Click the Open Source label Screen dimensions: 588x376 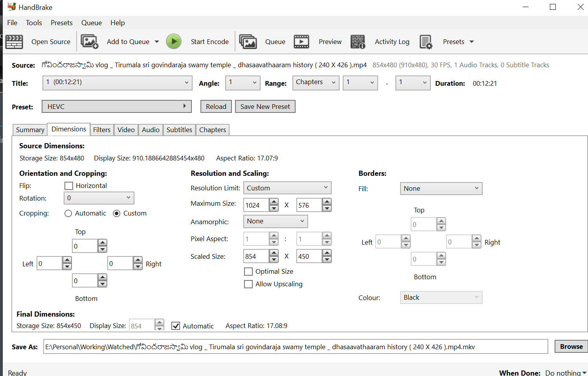click(x=51, y=42)
